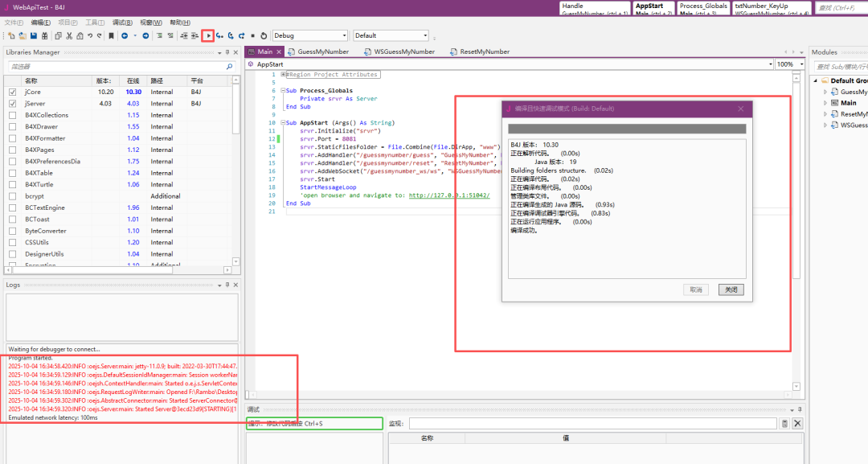Image resolution: width=868 pixels, height=464 pixels.
Task: Open the Debug build mode dropdown
Action: click(x=345, y=35)
